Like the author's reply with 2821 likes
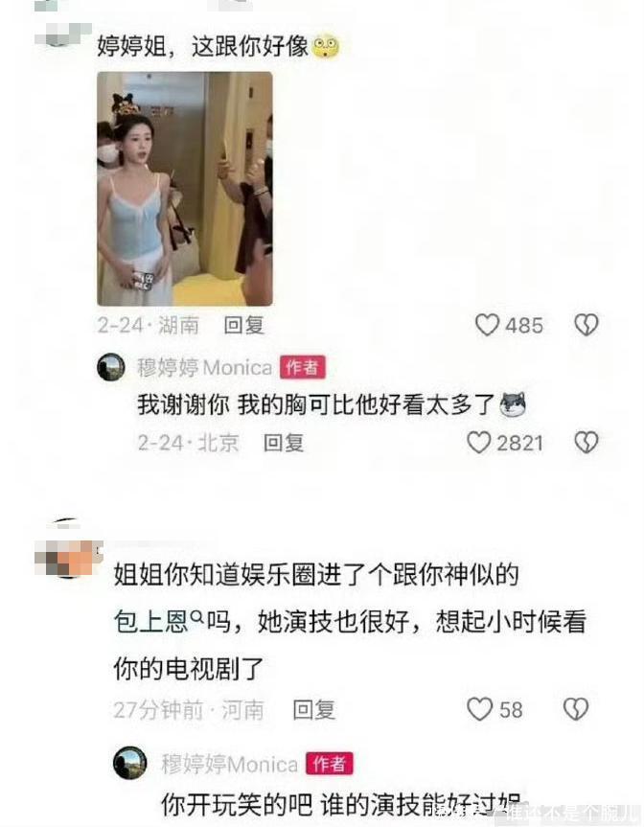This screenshot has height=827, width=644. 479,443
